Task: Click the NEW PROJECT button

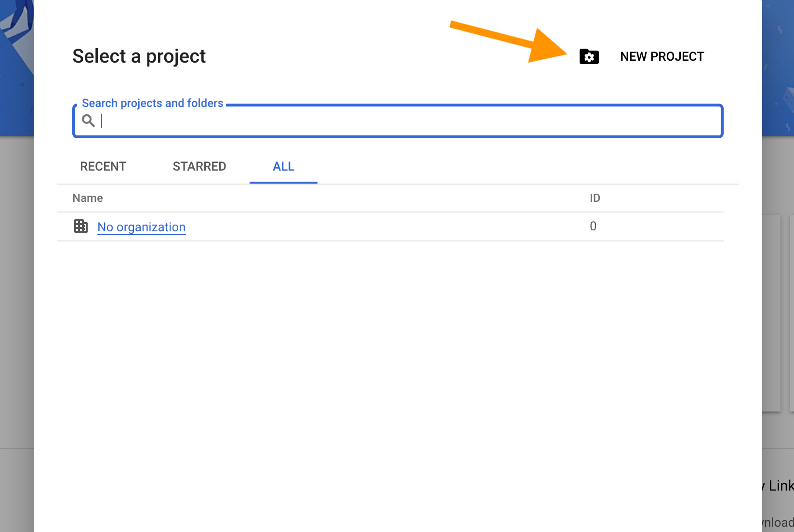Action: coord(662,56)
